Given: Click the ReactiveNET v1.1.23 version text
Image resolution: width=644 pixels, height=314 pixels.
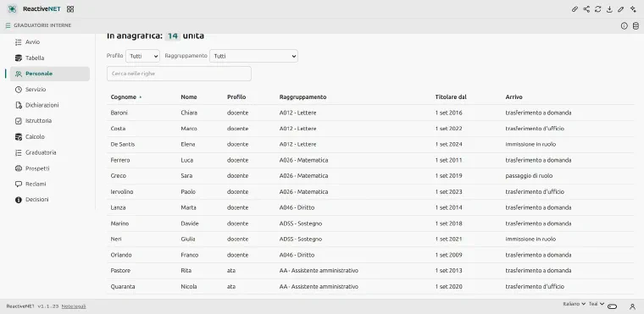Looking at the screenshot, I should (32, 306).
